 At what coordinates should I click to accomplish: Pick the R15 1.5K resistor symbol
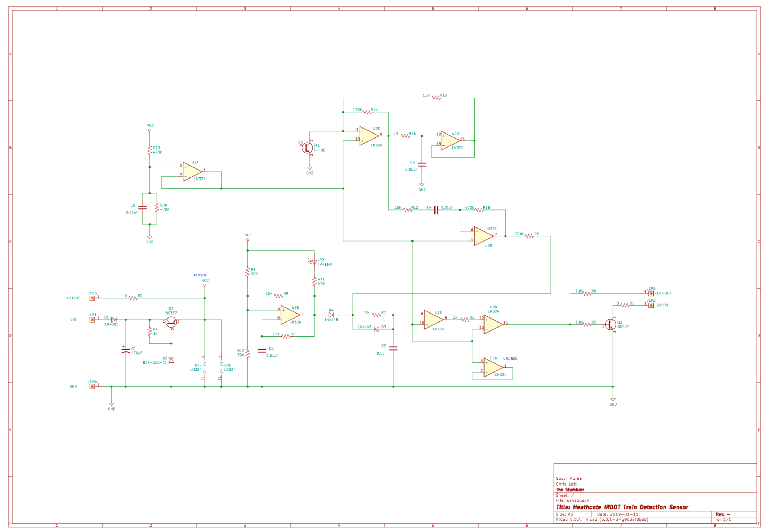[x=436, y=98]
